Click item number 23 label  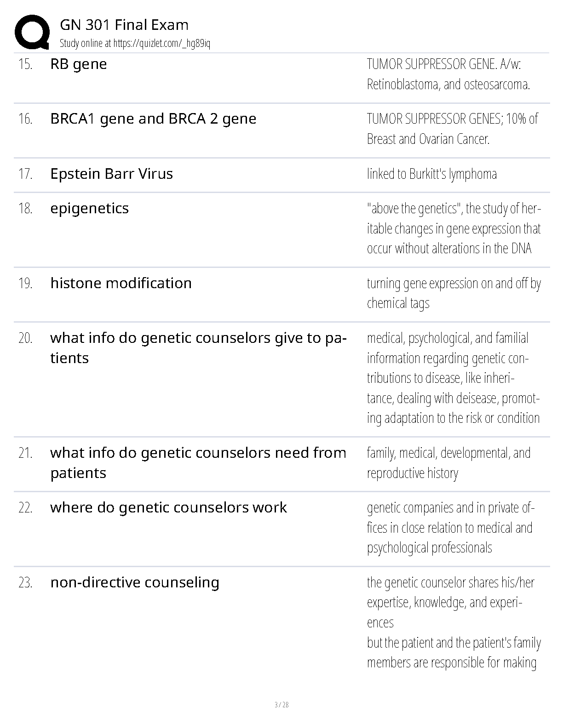point(26,583)
